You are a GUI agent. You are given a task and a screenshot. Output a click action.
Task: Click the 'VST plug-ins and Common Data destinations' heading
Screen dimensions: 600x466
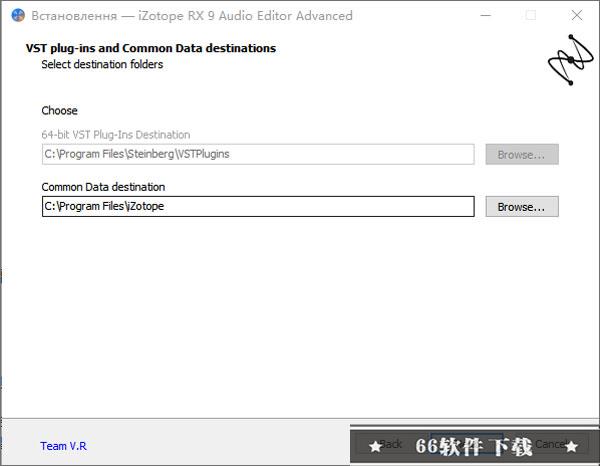(x=151, y=48)
